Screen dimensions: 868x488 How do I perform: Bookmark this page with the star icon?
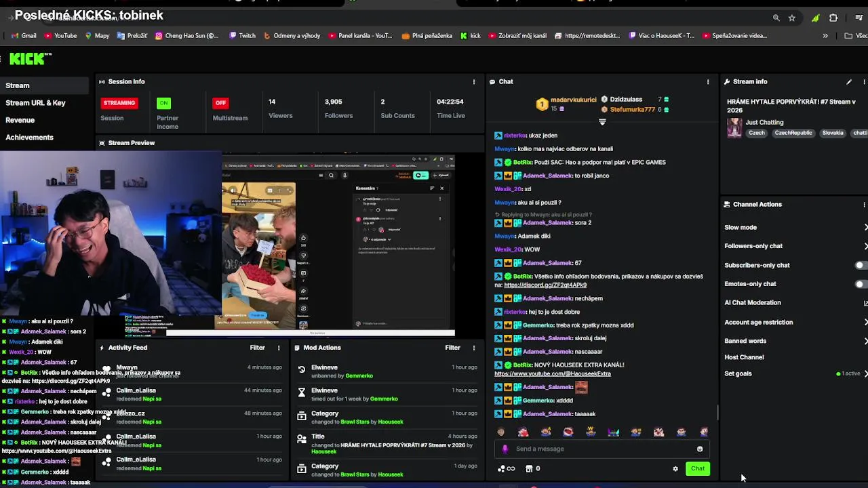tap(791, 18)
